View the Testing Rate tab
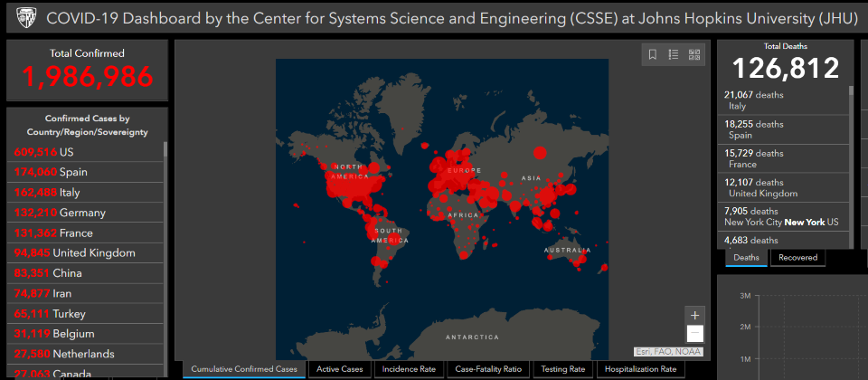Viewport: 868px width, 380px height. [563, 369]
